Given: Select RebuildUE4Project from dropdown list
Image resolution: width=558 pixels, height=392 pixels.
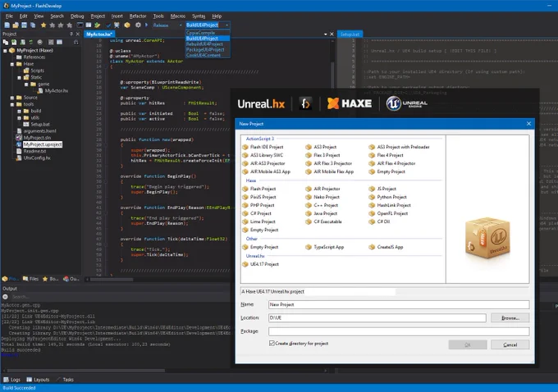Looking at the screenshot, I should [x=204, y=44].
